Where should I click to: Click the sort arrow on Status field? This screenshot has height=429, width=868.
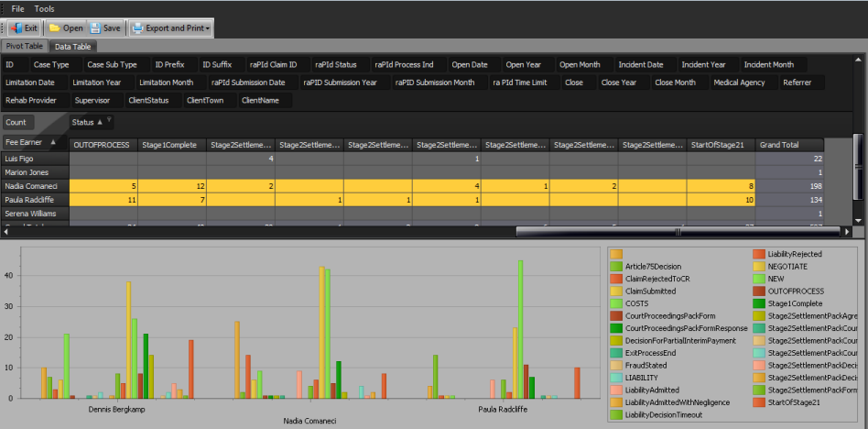coord(99,122)
